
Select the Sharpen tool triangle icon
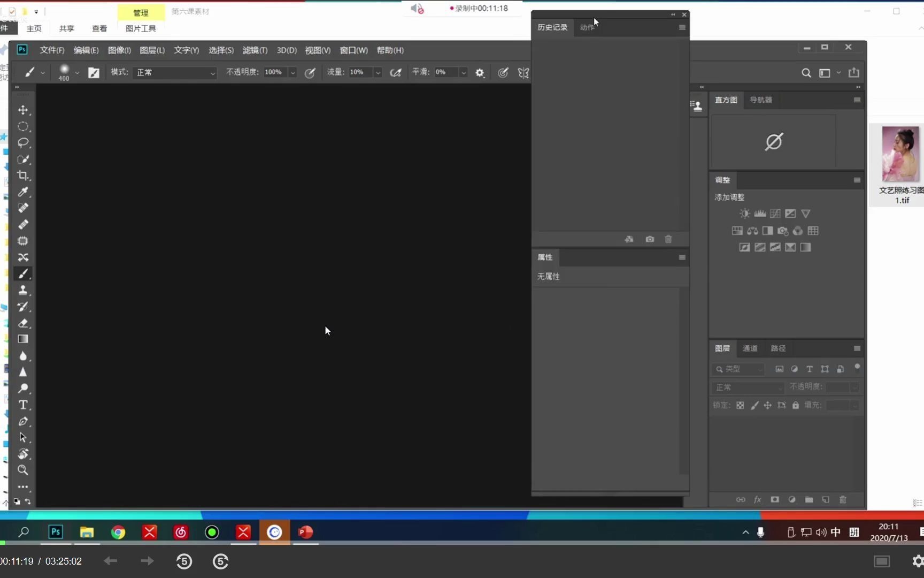point(23,372)
